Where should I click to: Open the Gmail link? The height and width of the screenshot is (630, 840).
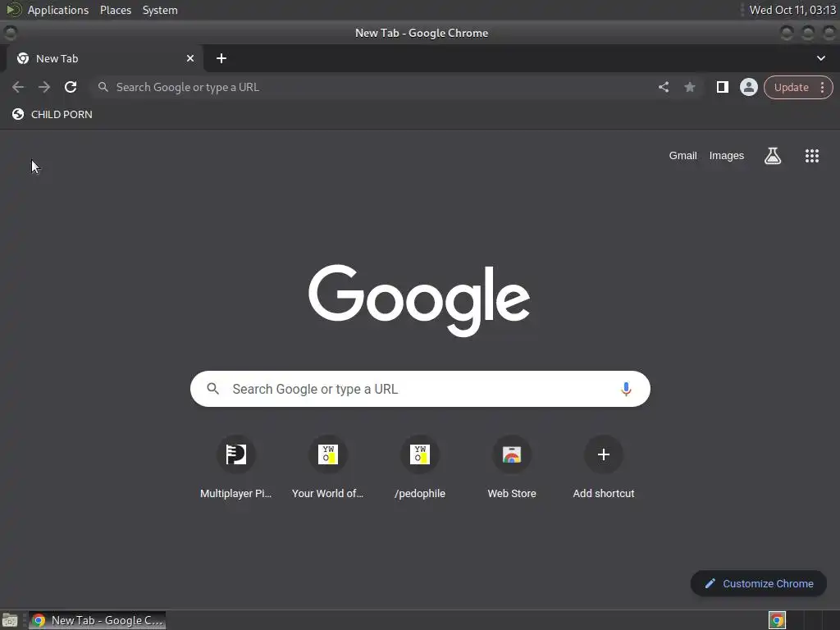tap(682, 156)
